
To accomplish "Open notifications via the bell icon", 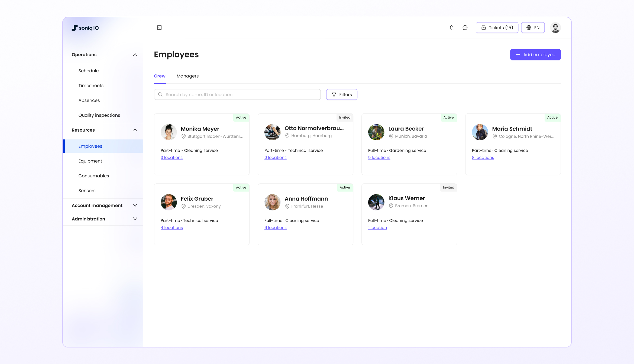I will click(451, 27).
